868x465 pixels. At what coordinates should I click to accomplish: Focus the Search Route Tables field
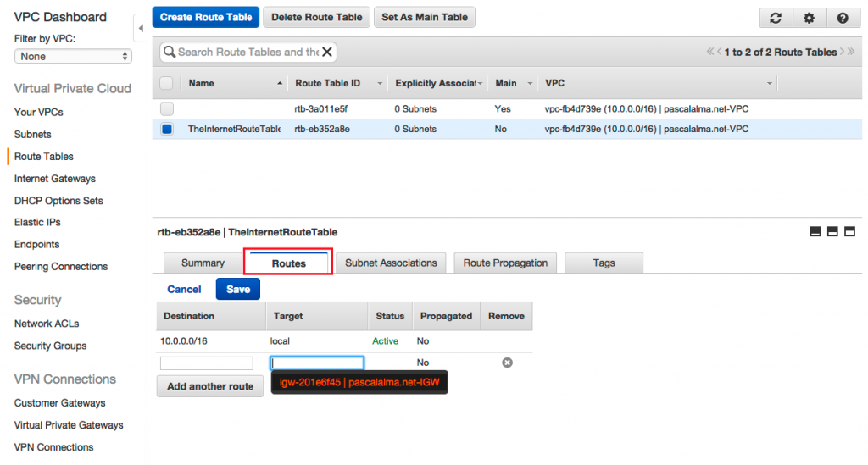coord(248,52)
